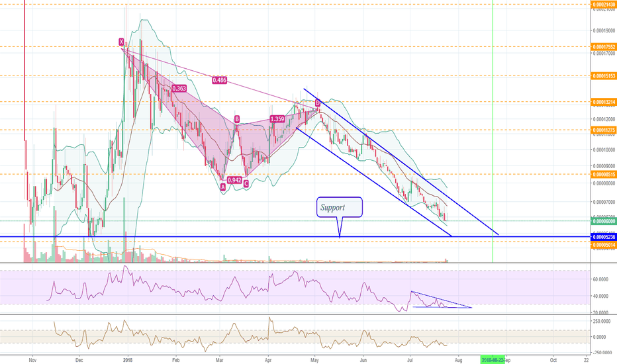
Task: Click the 0.00010000 price axis tick
Action: tap(604, 150)
